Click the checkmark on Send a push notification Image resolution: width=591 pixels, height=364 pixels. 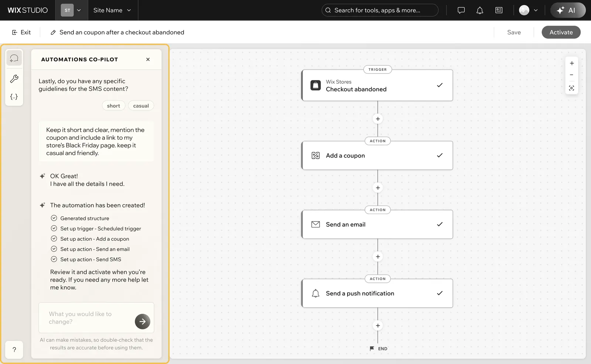tap(440, 293)
